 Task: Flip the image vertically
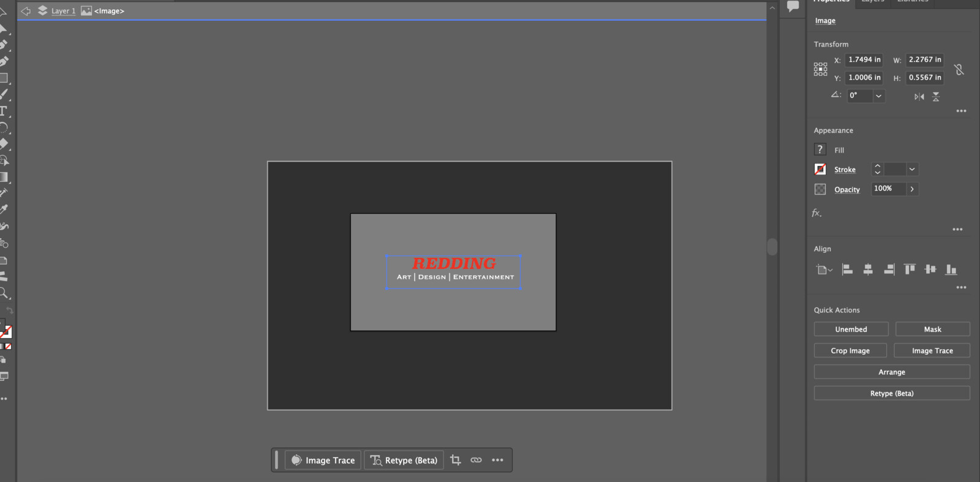[936, 96]
